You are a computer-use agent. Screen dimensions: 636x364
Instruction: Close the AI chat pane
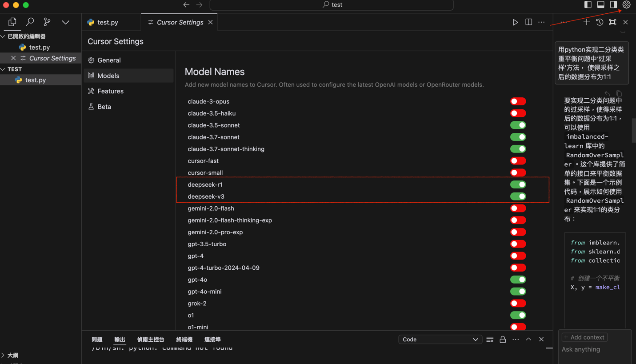coord(625,22)
